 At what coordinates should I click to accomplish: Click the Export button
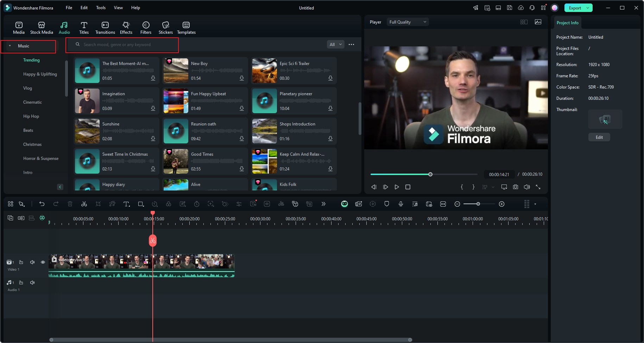[x=575, y=8]
